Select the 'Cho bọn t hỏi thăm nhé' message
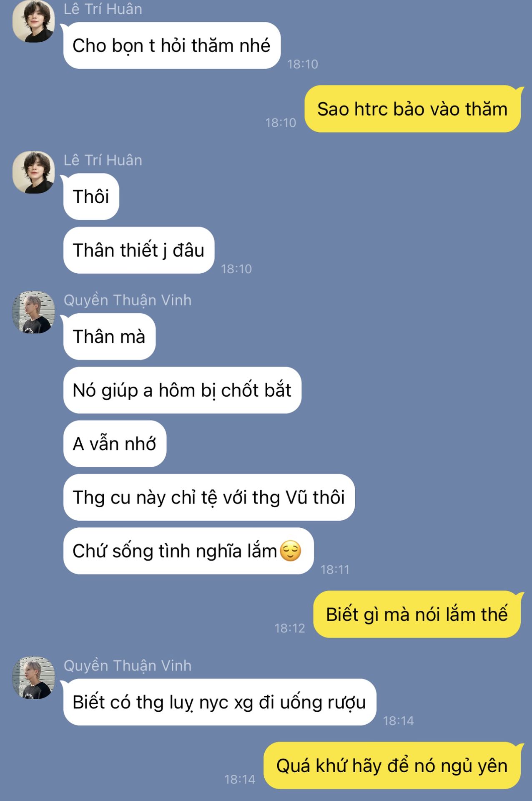 tap(172, 45)
